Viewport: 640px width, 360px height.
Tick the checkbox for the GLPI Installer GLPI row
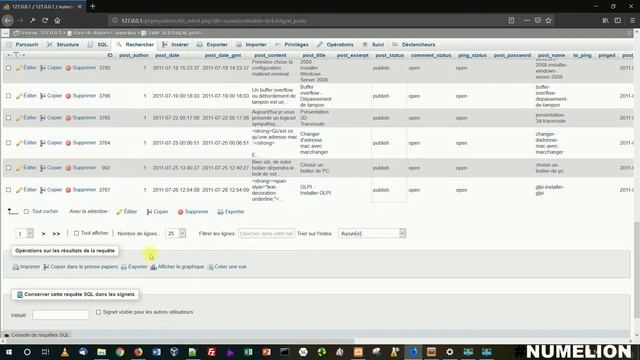coord(9,190)
